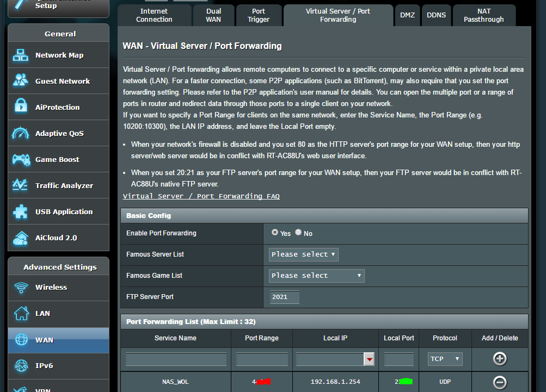Open the TCP protocol dropdown

pyautogui.click(x=445, y=359)
